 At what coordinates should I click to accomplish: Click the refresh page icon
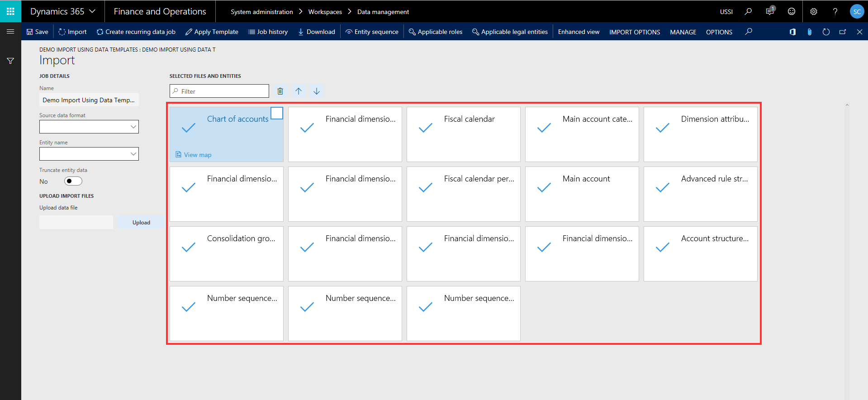click(826, 32)
